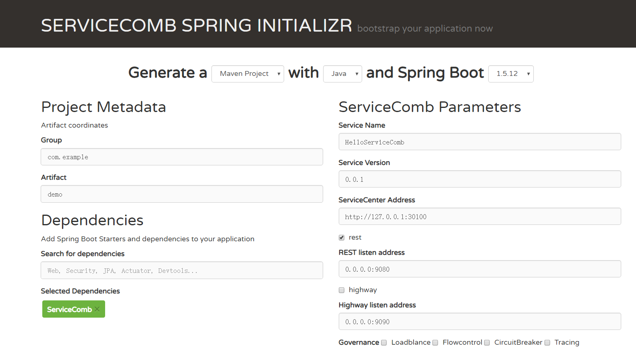Click the REST listen address field
The width and height of the screenshot is (636, 364).
pyautogui.click(x=480, y=269)
